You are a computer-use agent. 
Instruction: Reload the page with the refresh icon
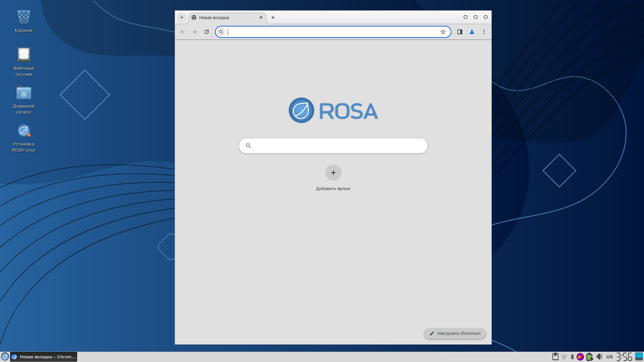[207, 32]
